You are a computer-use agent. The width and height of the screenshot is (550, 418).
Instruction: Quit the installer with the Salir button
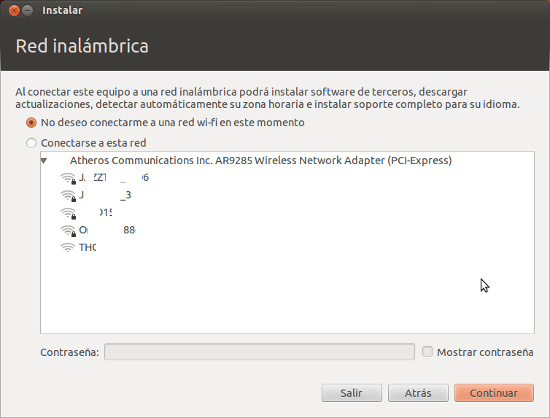(x=351, y=393)
